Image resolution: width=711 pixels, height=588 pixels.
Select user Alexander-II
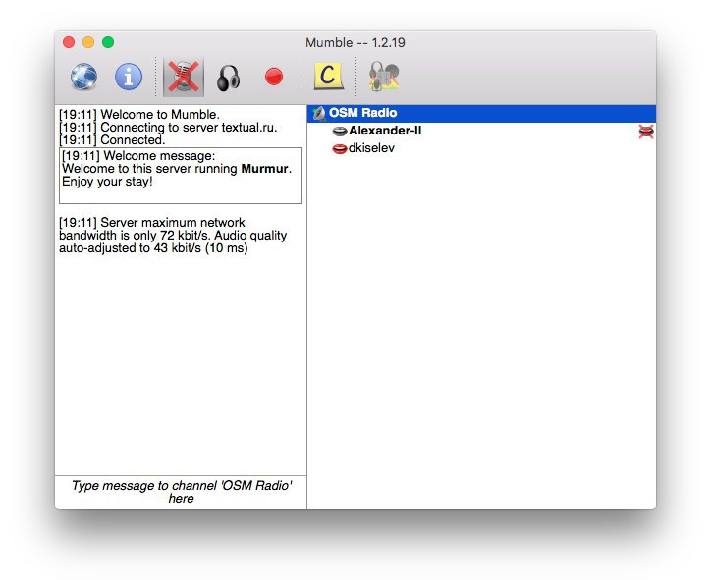pyautogui.click(x=385, y=131)
